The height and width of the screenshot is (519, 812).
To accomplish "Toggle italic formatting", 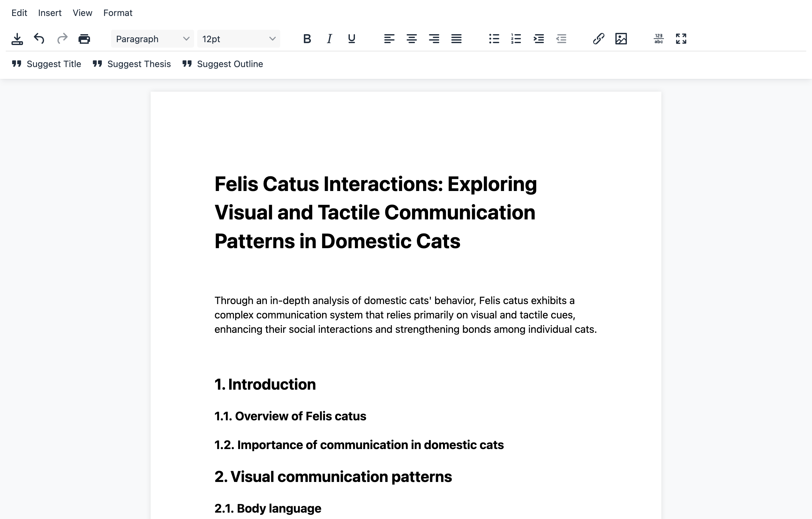I will (329, 39).
